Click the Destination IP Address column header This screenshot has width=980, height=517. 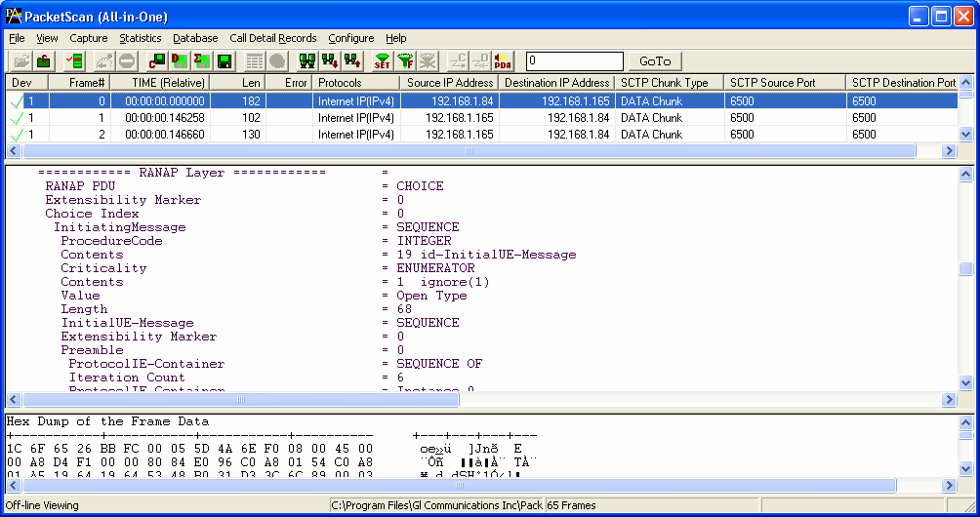[557, 82]
